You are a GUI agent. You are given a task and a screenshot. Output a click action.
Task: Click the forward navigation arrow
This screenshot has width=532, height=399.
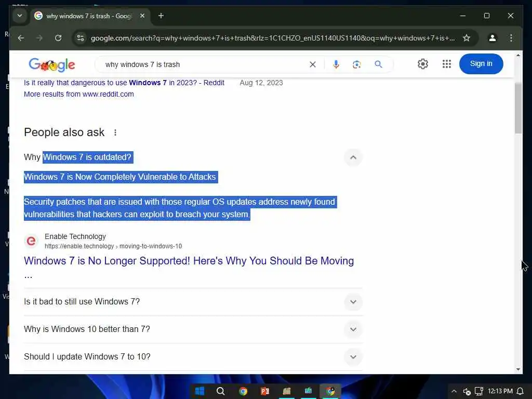pyautogui.click(x=39, y=38)
